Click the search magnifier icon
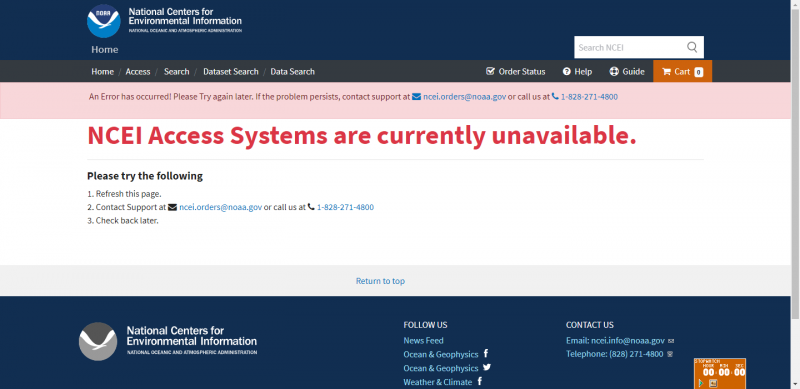This screenshot has height=389, width=800. click(692, 47)
